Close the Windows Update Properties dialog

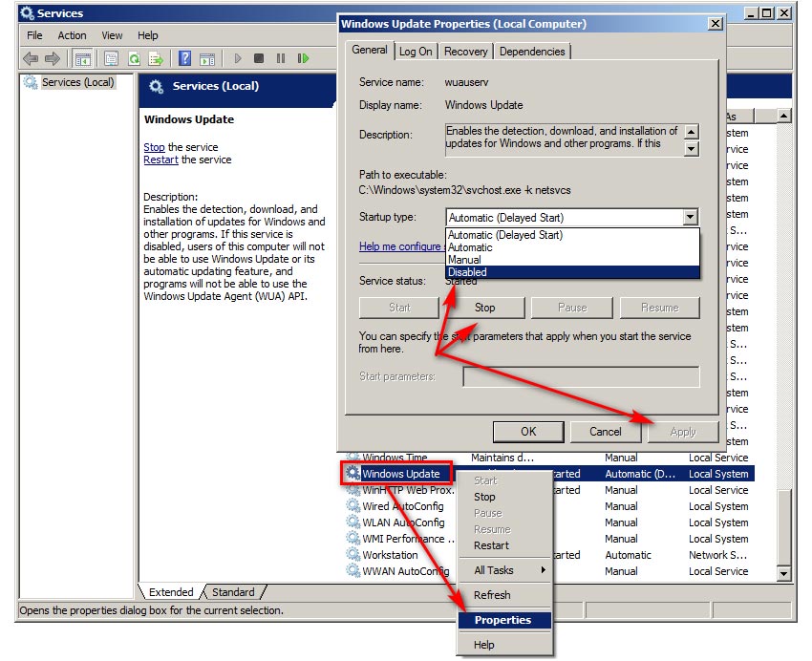coord(715,23)
